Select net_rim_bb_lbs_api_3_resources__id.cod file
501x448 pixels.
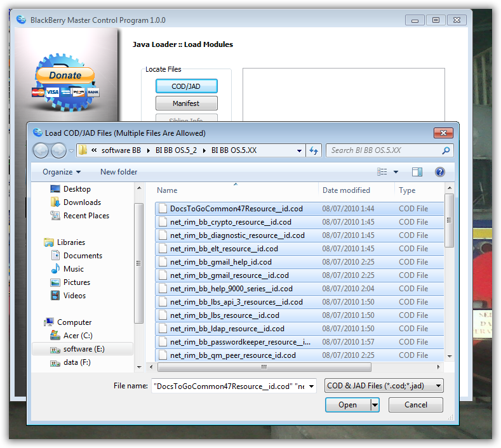299,302
